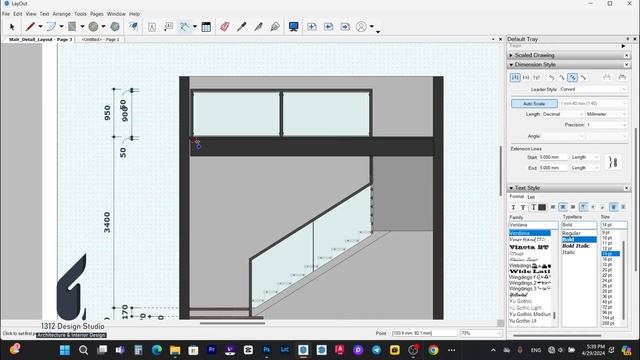This screenshot has width=640, height=360.
Task: Choose the Center text position dimension icon
Action: 526,77
